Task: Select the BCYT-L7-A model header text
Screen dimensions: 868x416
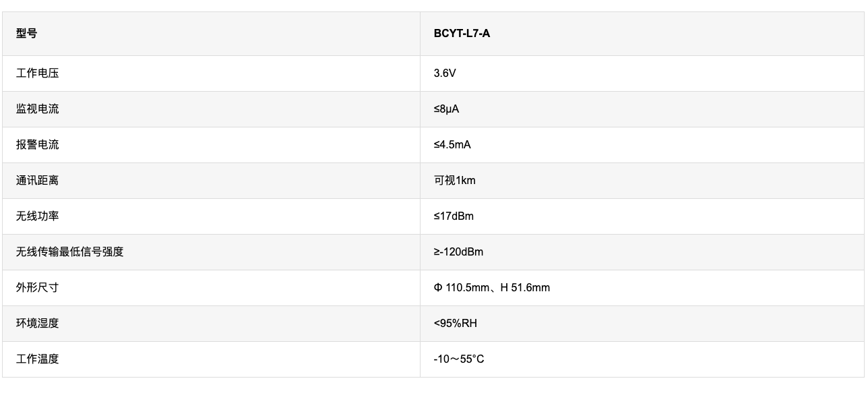Action: pos(462,34)
